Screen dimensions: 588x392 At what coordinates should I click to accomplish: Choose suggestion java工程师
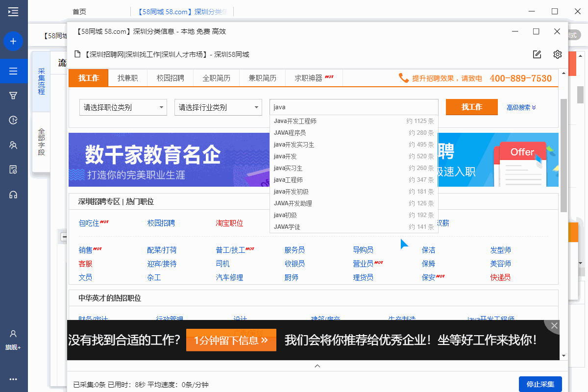click(x=354, y=180)
